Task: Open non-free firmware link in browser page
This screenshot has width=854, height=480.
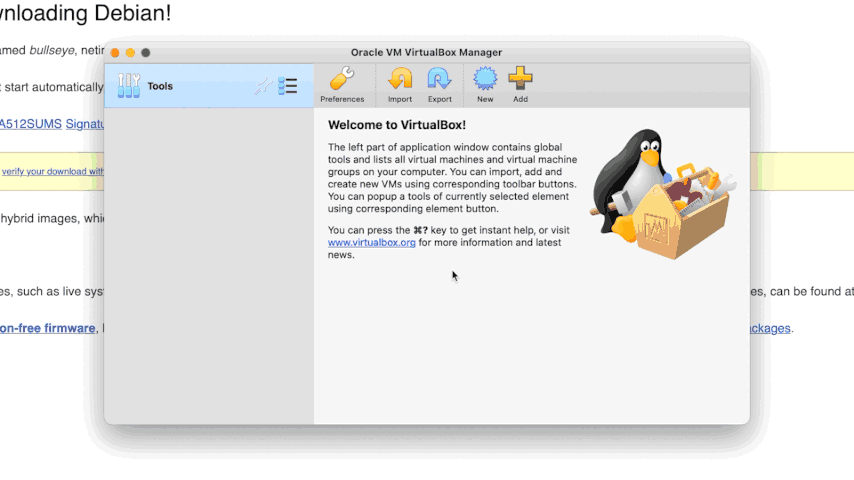Action: 47,328
